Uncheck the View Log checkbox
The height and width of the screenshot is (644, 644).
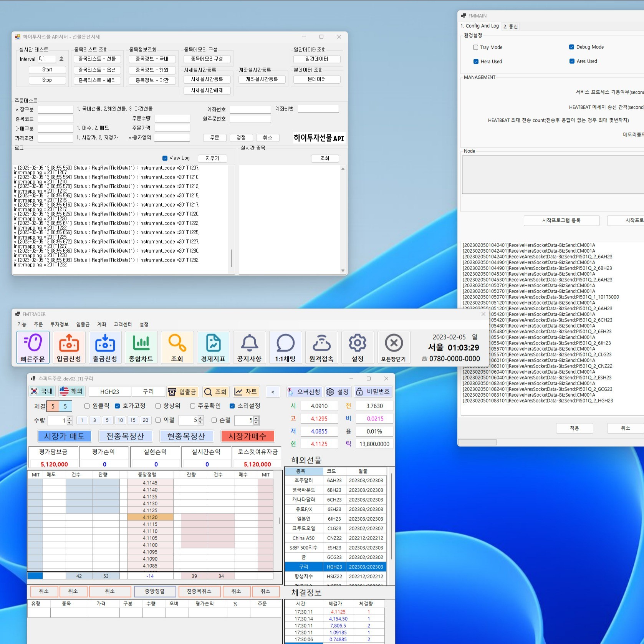165,158
